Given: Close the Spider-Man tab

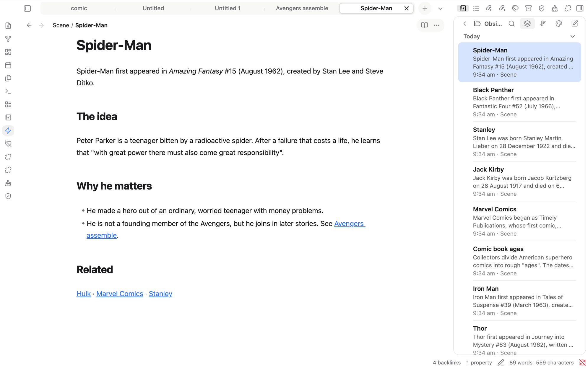Looking at the screenshot, I should 407,8.
